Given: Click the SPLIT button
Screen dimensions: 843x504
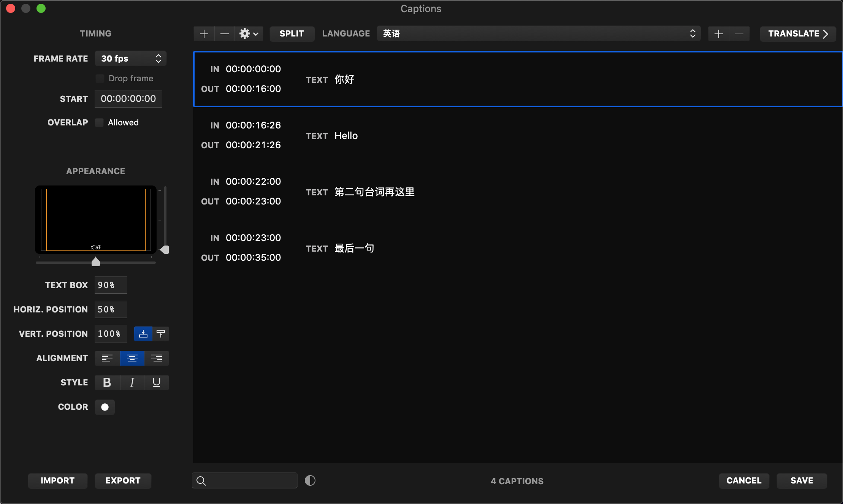Looking at the screenshot, I should coord(292,34).
